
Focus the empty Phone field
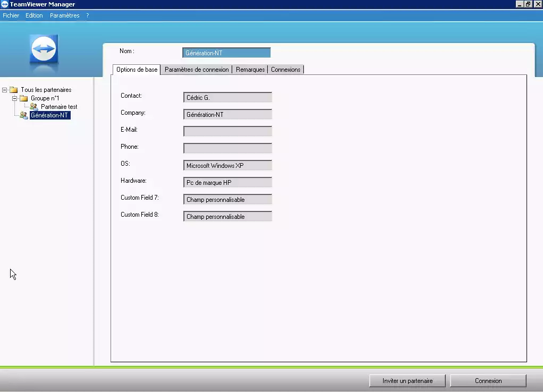227,148
